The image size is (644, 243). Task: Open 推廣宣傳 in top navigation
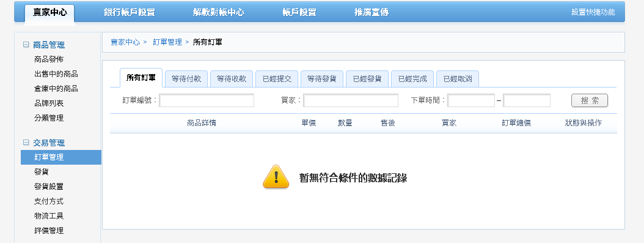(x=371, y=12)
